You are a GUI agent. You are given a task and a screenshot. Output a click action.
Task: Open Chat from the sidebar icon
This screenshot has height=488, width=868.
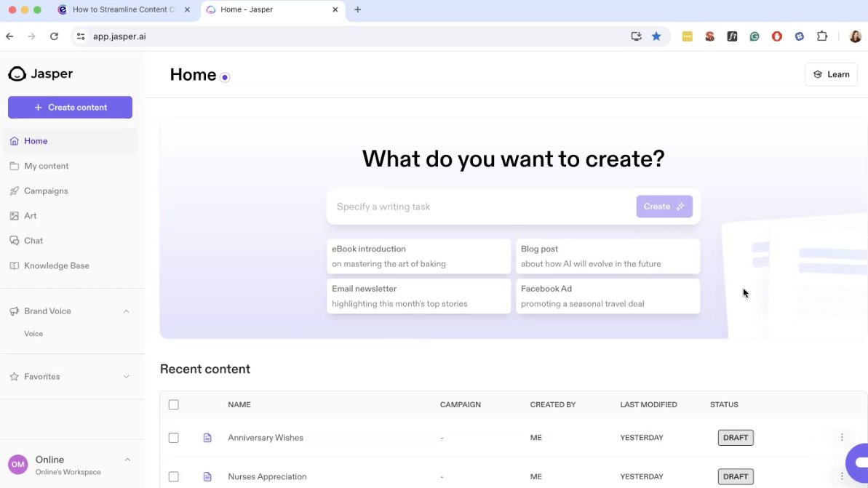coord(15,241)
